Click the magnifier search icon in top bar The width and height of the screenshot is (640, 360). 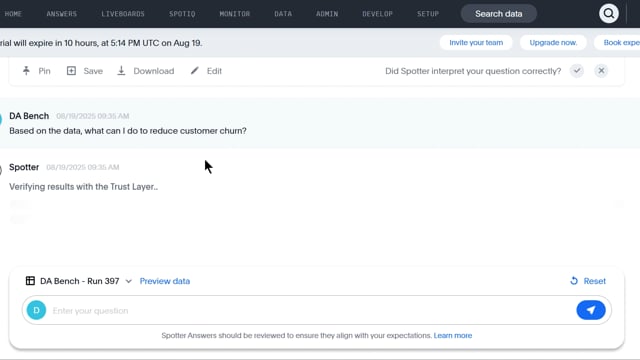coord(609,14)
